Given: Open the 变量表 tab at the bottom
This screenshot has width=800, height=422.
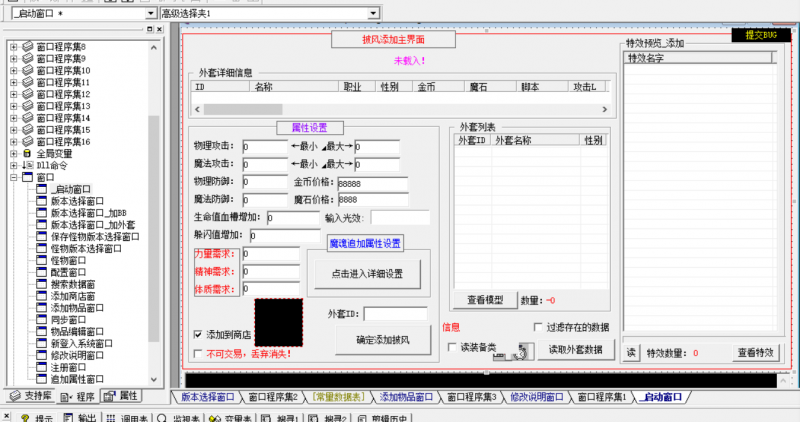Looking at the screenshot, I should (230, 418).
